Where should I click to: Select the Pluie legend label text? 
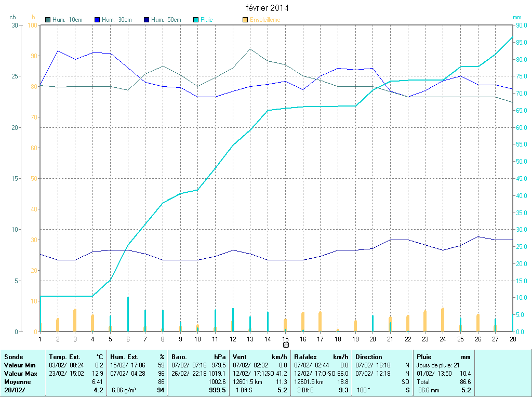click(207, 20)
